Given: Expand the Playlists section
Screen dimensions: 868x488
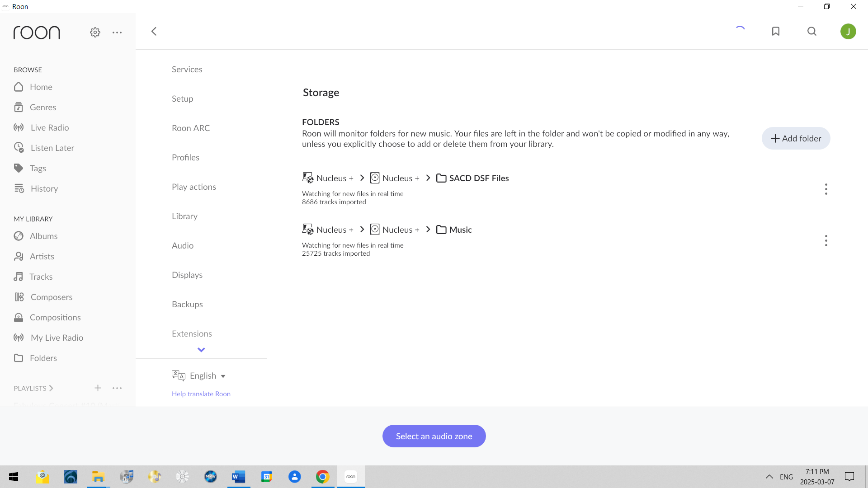Looking at the screenshot, I should [33, 388].
